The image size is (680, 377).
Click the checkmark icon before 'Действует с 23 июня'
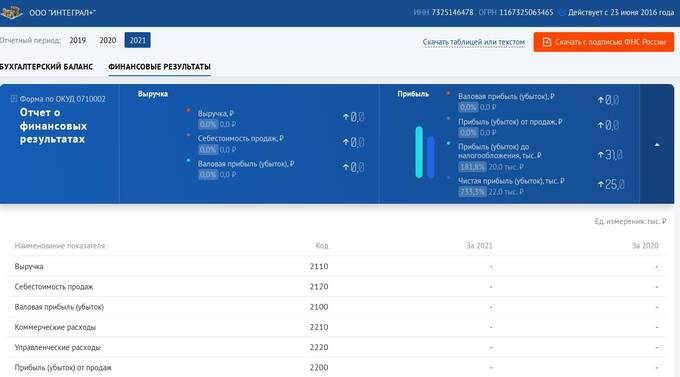click(x=562, y=13)
